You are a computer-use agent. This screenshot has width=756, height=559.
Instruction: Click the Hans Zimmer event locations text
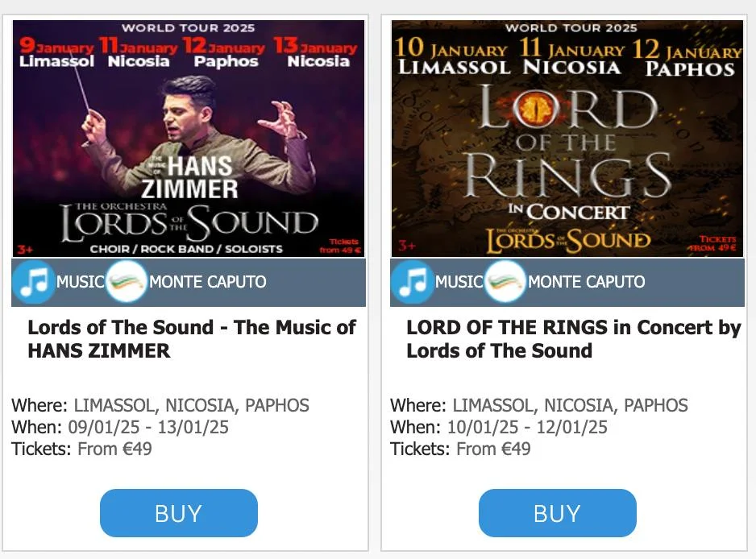(191, 406)
